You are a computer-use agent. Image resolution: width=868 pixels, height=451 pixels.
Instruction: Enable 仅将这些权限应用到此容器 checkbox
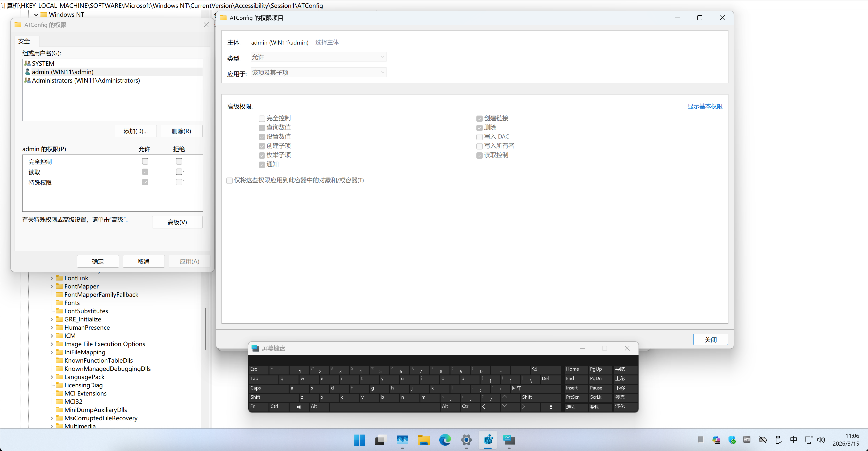(x=229, y=180)
